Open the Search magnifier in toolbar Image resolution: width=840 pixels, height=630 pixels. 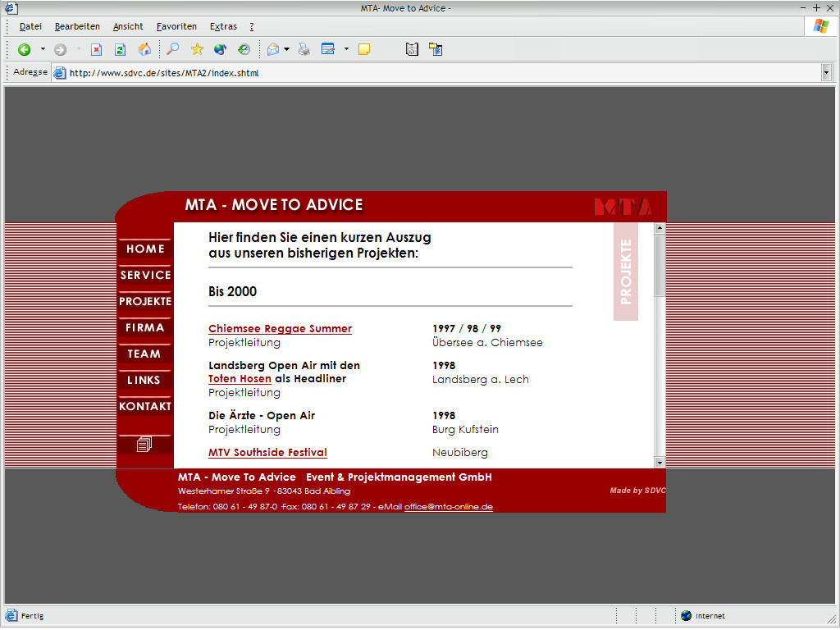coord(172,50)
